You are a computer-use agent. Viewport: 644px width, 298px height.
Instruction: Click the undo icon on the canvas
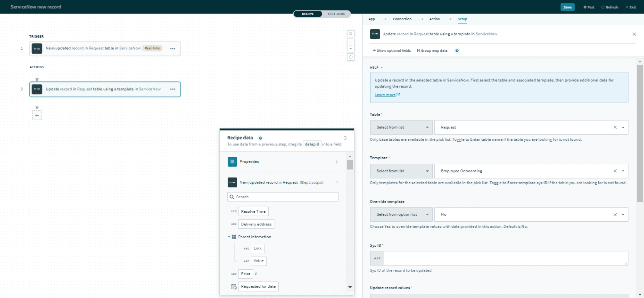[351, 33]
